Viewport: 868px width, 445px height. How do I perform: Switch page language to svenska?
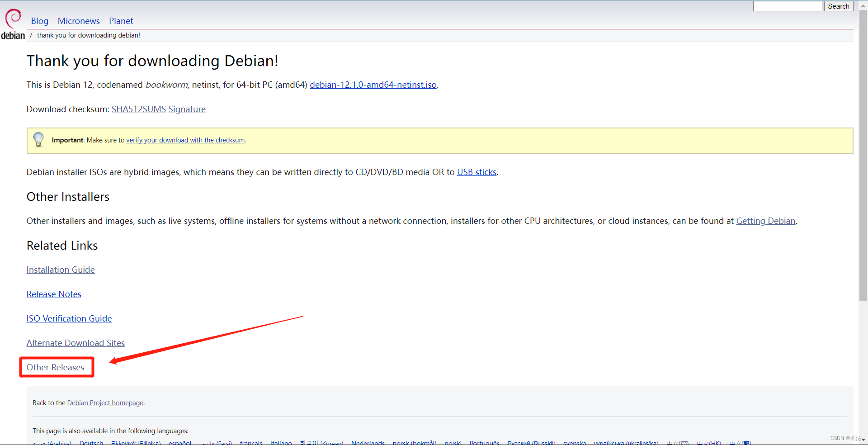(x=575, y=443)
